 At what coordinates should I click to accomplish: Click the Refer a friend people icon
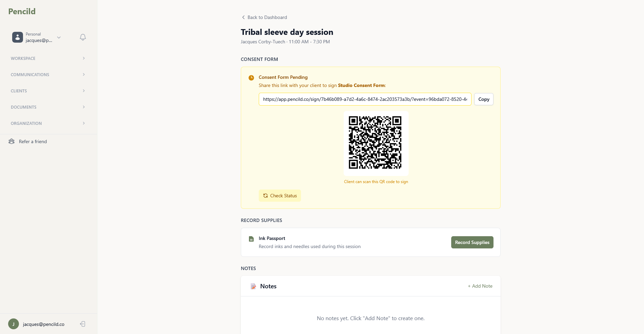[x=11, y=141]
